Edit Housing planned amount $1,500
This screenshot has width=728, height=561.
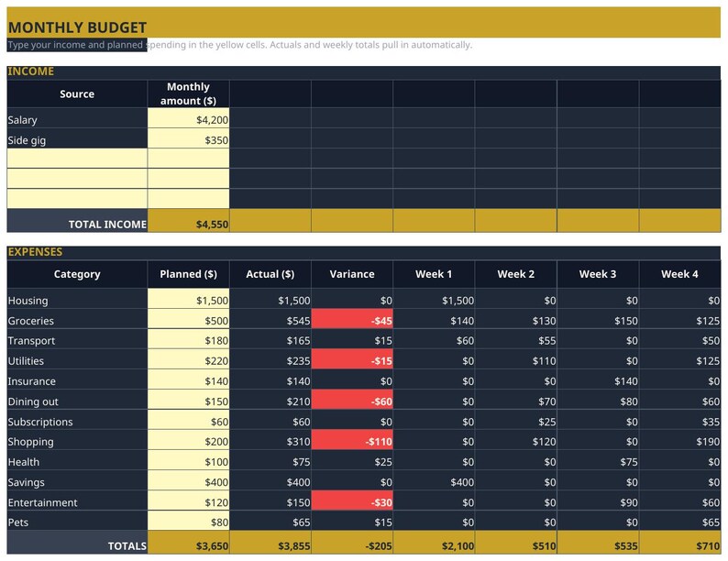click(189, 298)
